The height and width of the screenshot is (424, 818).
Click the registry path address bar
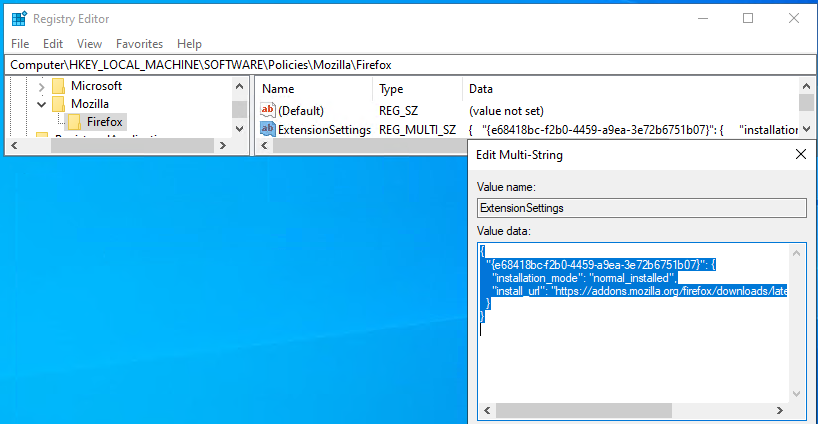pos(410,65)
